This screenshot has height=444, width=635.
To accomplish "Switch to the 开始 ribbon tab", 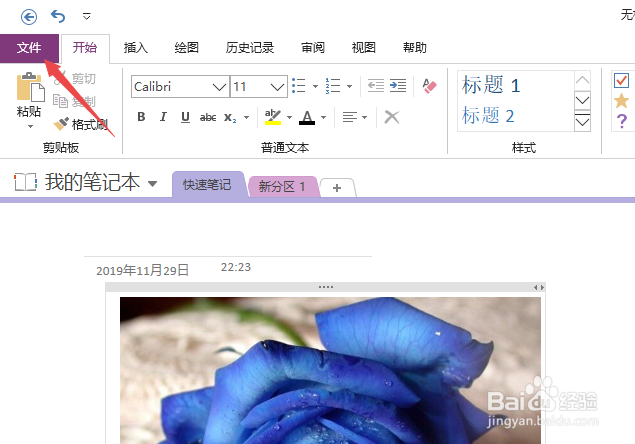I will pyautogui.click(x=85, y=48).
